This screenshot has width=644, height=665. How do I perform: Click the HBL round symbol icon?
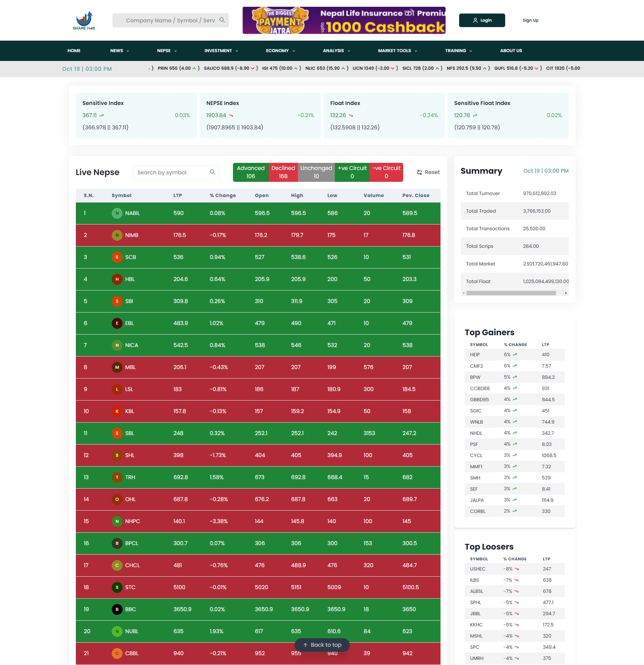117,279
